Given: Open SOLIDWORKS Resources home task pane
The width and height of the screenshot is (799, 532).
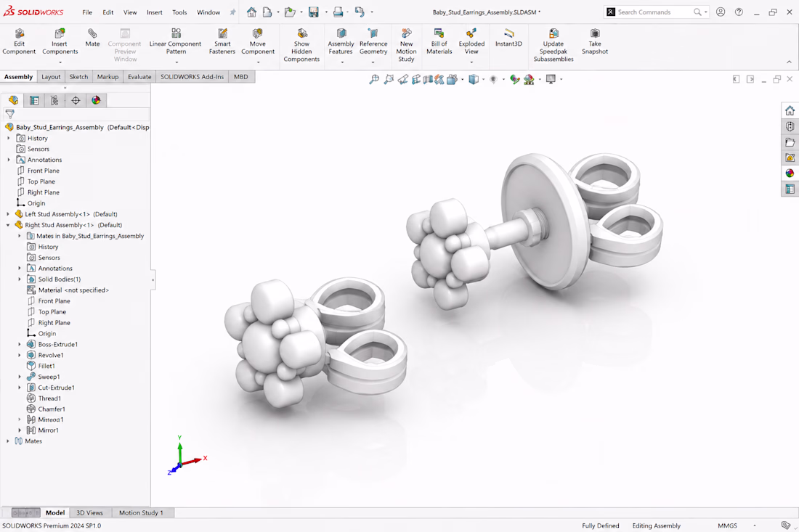Looking at the screenshot, I should pos(790,110).
